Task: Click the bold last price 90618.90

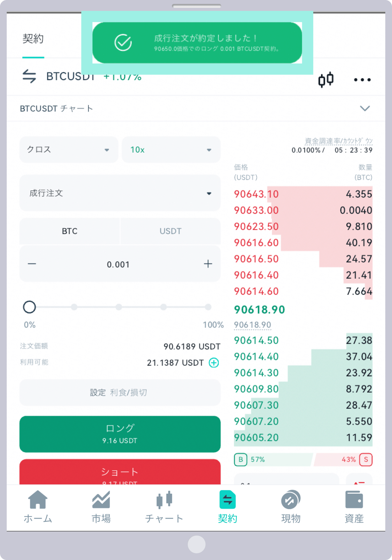Action: pos(259,310)
